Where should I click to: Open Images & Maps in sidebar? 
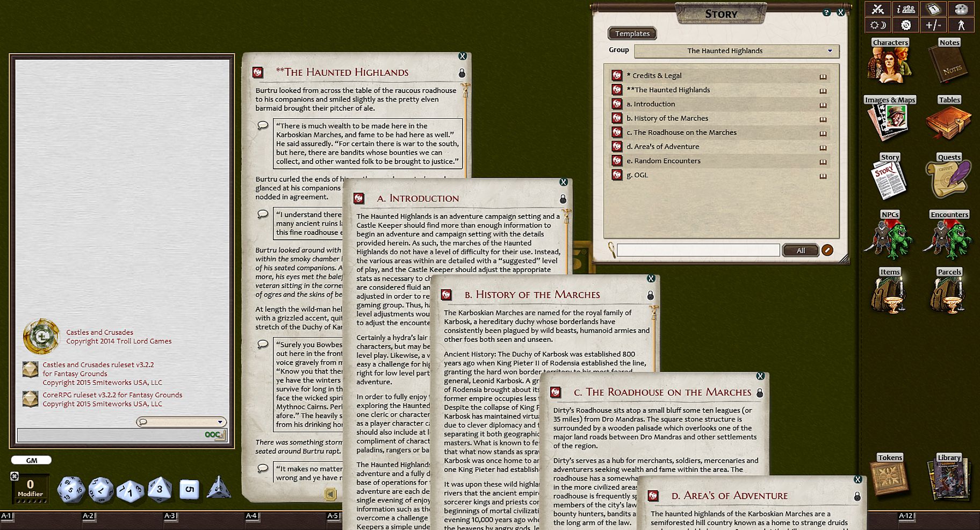point(890,119)
